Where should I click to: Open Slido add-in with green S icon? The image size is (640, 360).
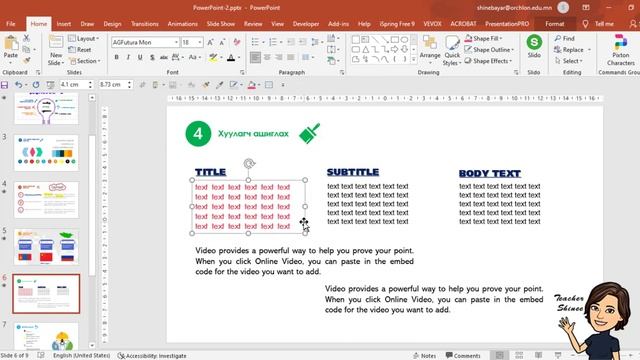[x=534, y=42]
